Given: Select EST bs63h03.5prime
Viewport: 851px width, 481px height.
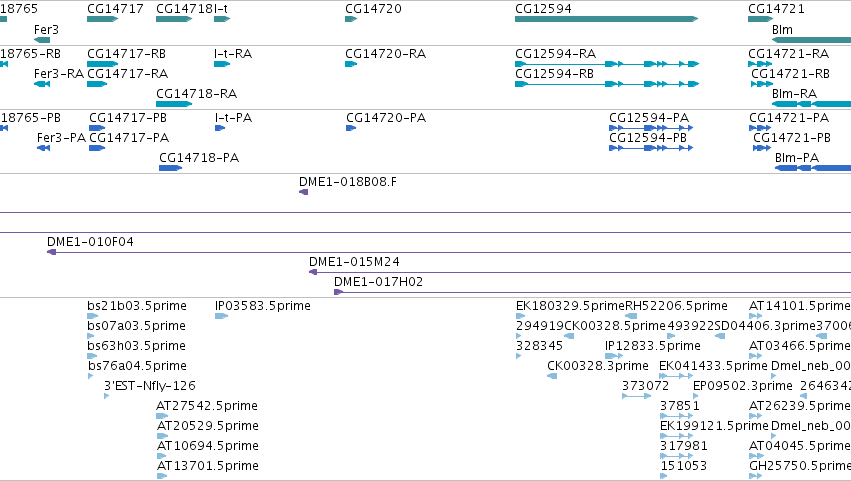Looking at the screenshot, I should (x=136, y=346).
